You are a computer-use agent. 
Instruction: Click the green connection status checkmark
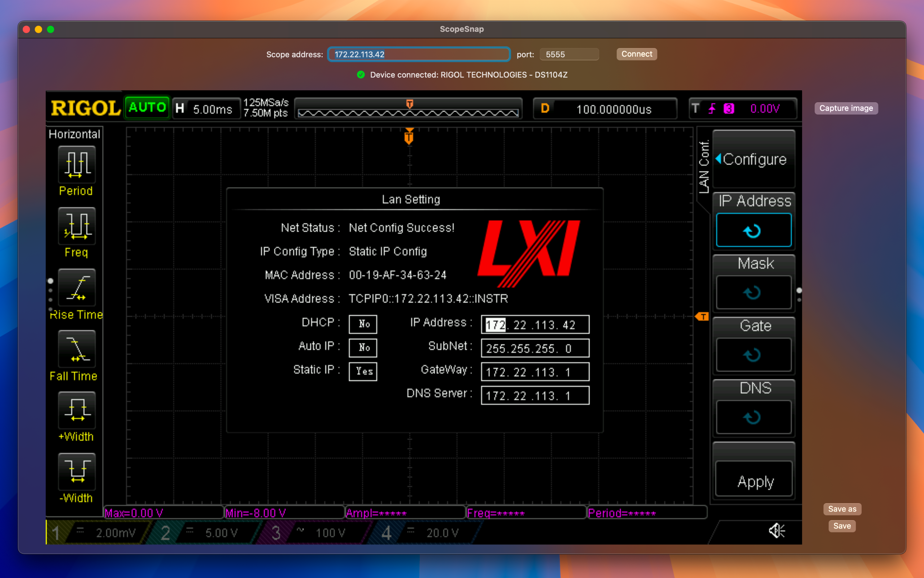[x=361, y=75]
